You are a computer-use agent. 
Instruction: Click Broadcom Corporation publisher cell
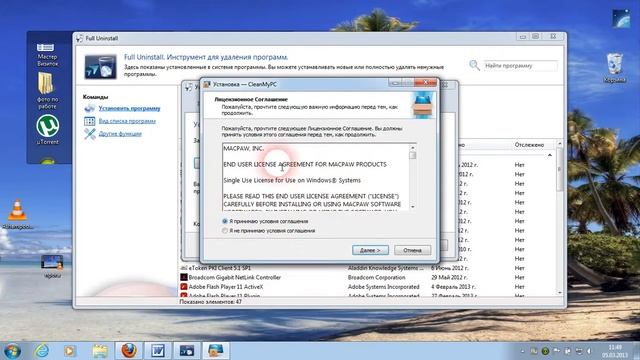tap(376, 278)
